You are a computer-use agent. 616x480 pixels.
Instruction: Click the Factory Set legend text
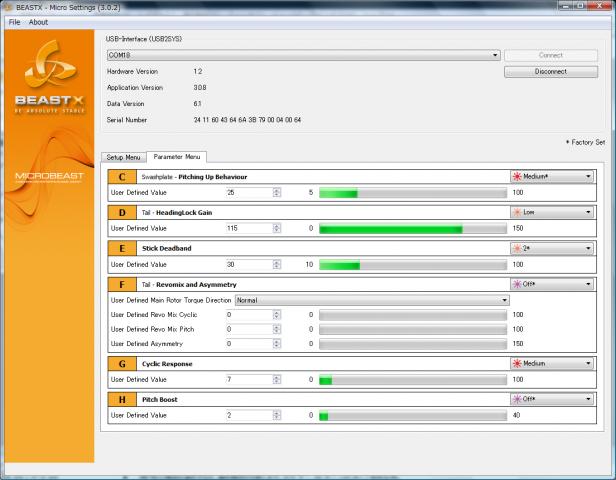pos(585,142)
